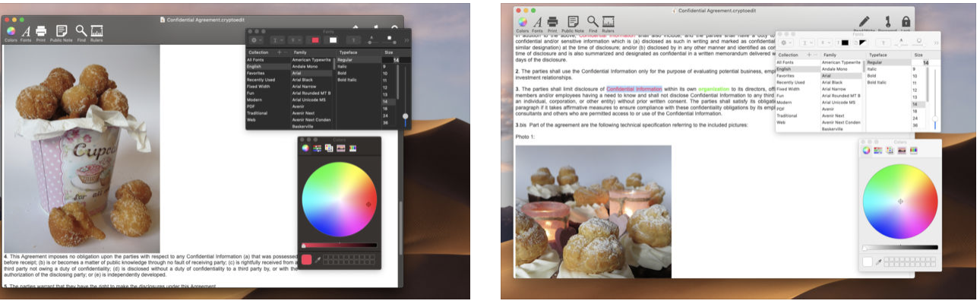Click brightness slider in dark Colors panel
Image resolution: width=980 pixels, height=304 pixels.
pos(339,245)
